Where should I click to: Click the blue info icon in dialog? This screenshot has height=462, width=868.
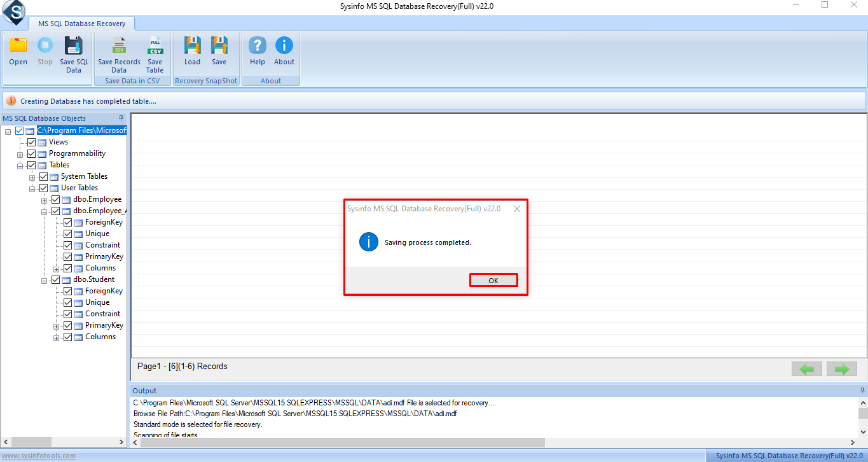coord(369,242)
